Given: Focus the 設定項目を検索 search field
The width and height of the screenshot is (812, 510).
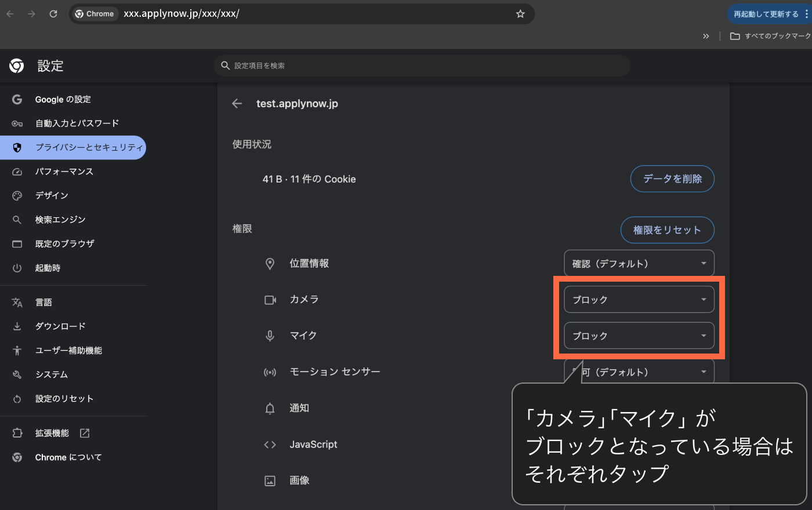Looking at the screenshot, I should [x=422, y=65].
